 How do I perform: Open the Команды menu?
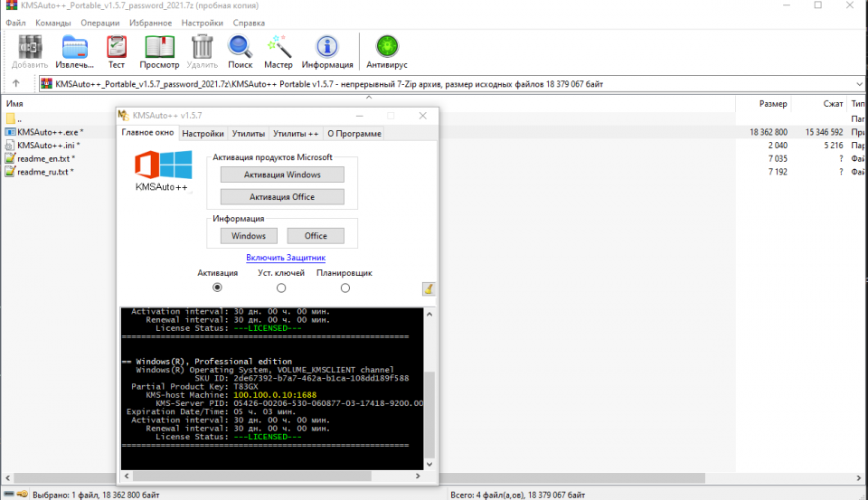(53, 22)
